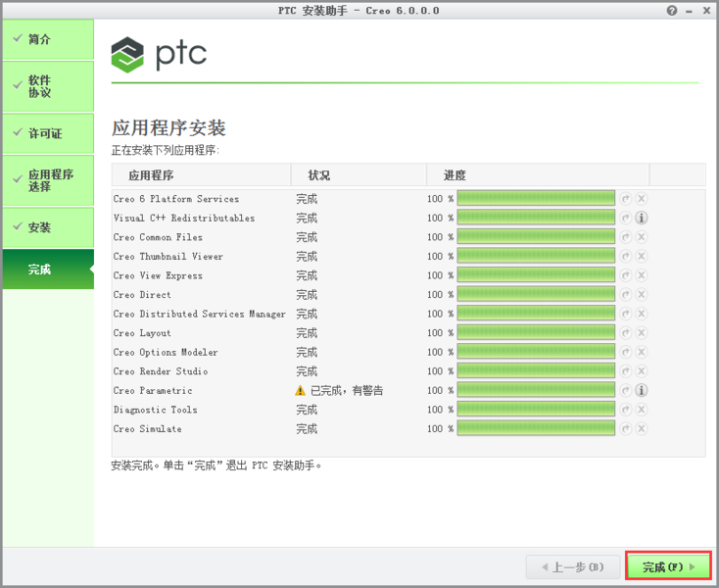Select the 完成 step in sidebar
This screenshot has width=719, height=588.
(x=48, y=269)
